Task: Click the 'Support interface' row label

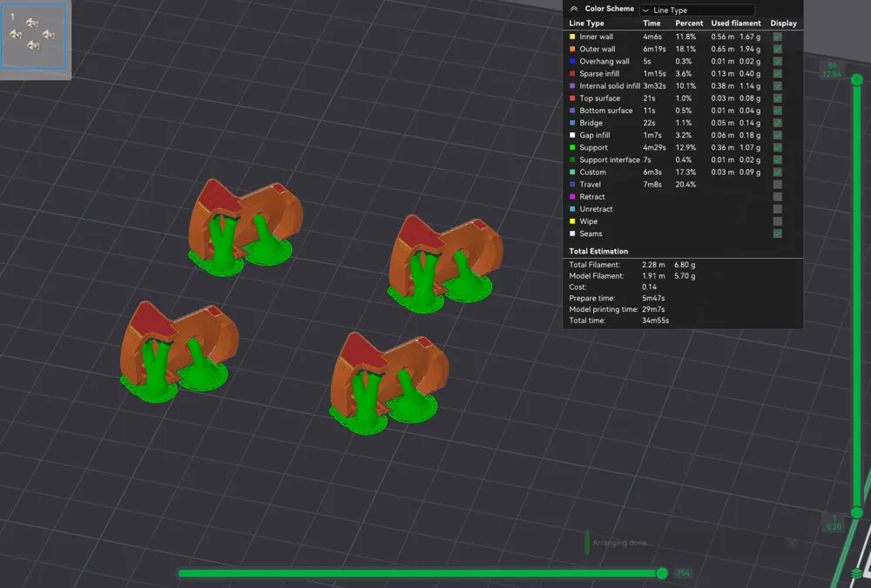Action: tap(610, 159)
